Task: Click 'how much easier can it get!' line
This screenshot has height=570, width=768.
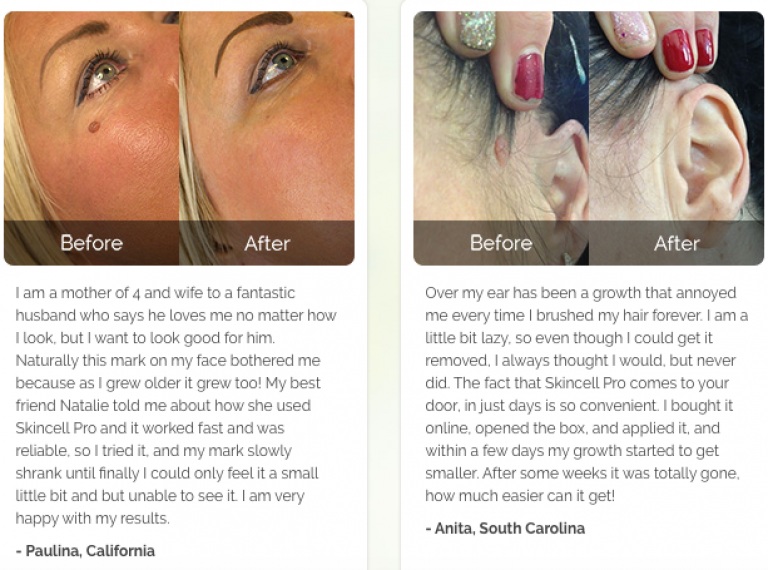Action: (520, 496)
